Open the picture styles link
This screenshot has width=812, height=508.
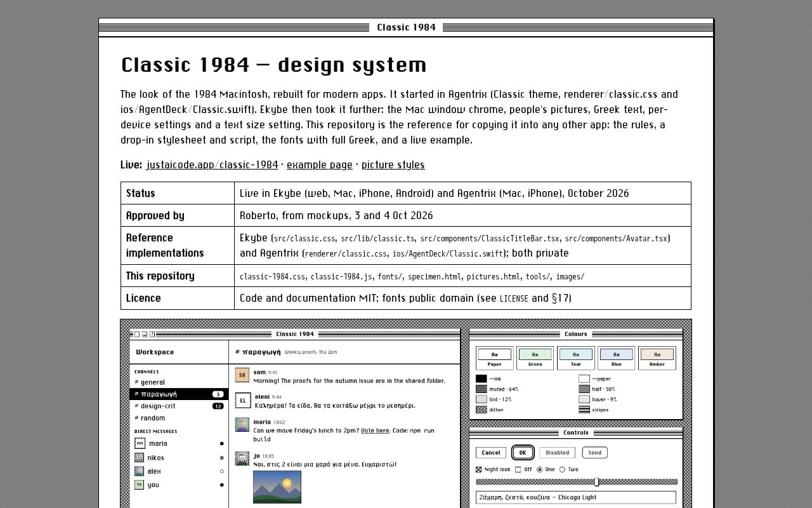[393, 165]
